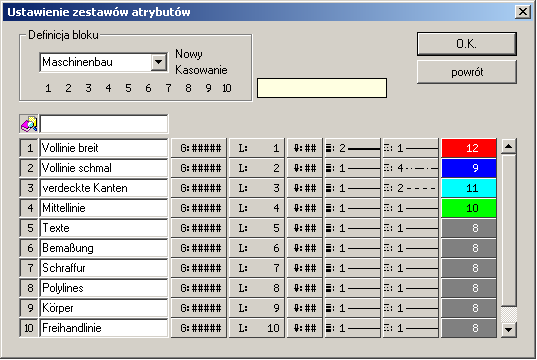Edit the verdeckte Kanten name field
537x360 pixels.
point(104,188)
